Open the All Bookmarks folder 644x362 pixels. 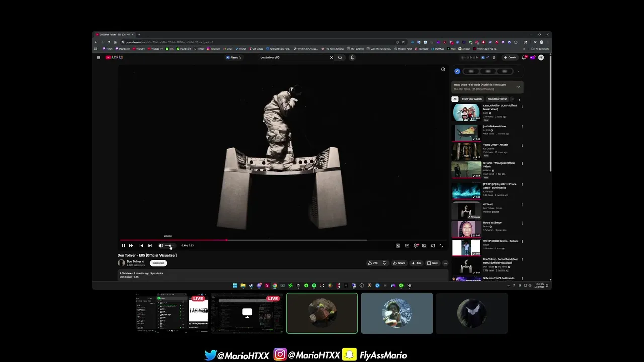pos(541,49)
